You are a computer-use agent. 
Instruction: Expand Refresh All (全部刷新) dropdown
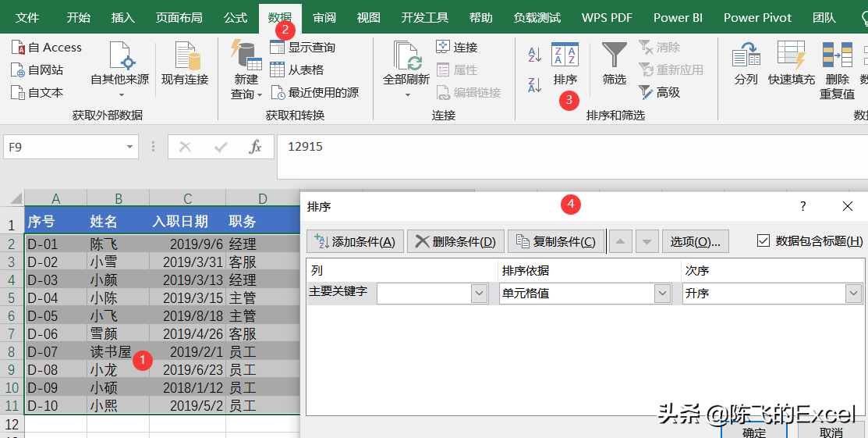pyautogui.click(x=407, y=94)
